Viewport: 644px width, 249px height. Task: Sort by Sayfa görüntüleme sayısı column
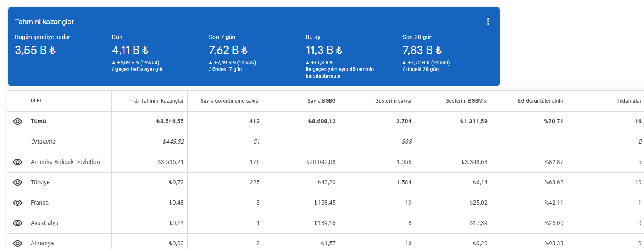pyautogui.click(x=230, y=101)
